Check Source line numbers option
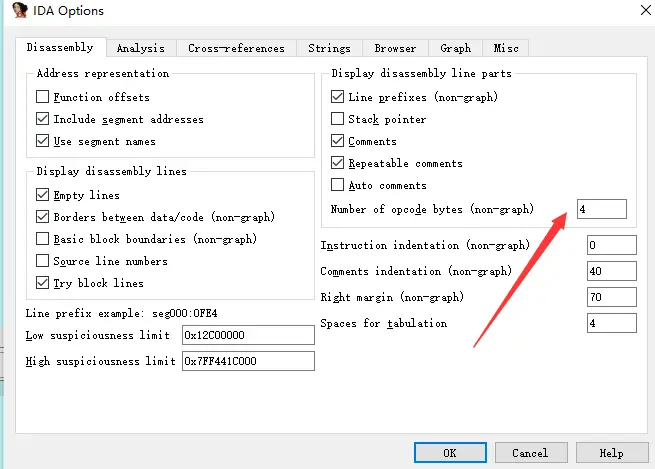The image size is (655, 469). (x=43, y=261)
